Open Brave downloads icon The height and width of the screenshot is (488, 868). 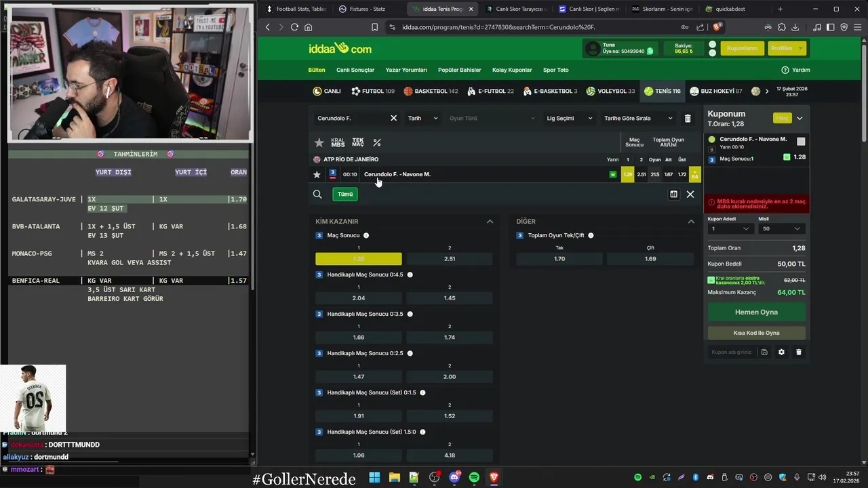795,27
